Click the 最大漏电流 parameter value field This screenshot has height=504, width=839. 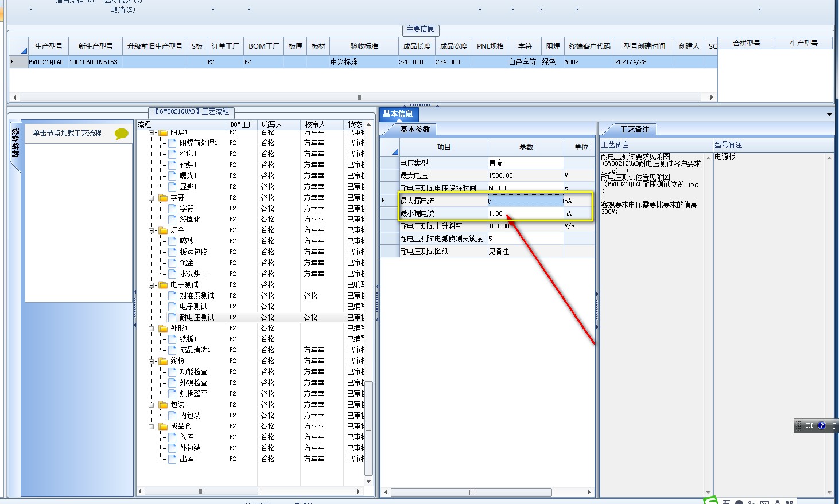point(526,201)
